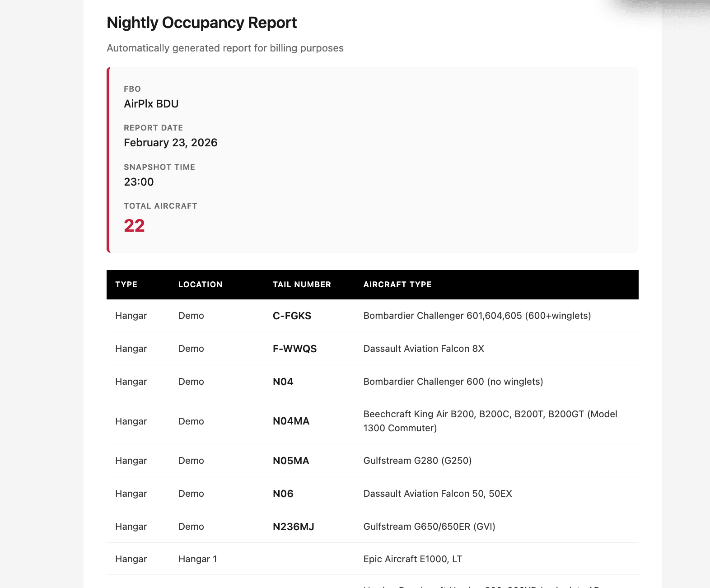Click Demo location in N236MJ row
This screenshot has width=710, height=588.
(191, 527)
